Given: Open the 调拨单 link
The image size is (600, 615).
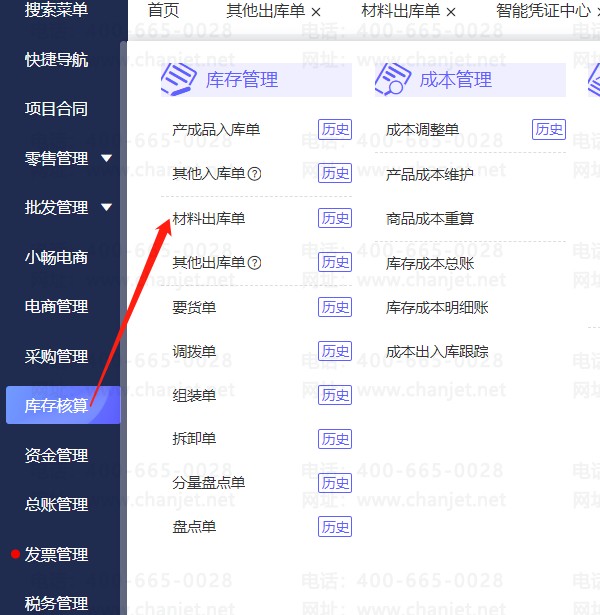Looking at the screenshot, I should click(x=194, y=352).
